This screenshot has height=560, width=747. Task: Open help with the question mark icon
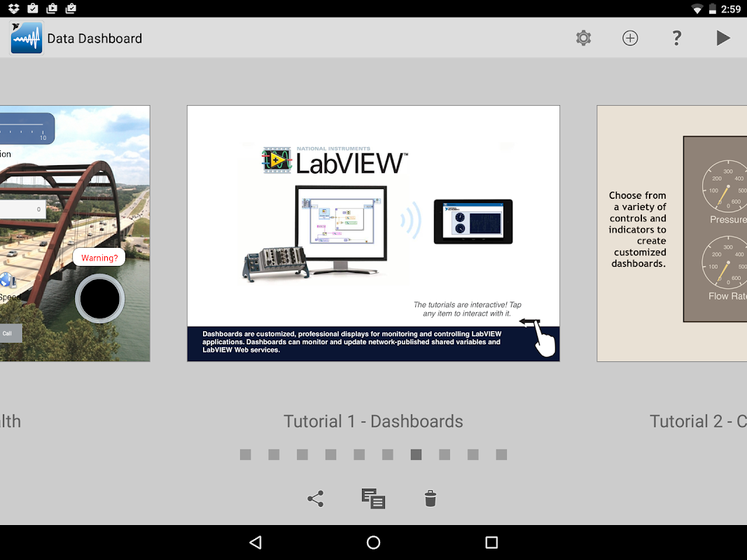coord(676,38)
